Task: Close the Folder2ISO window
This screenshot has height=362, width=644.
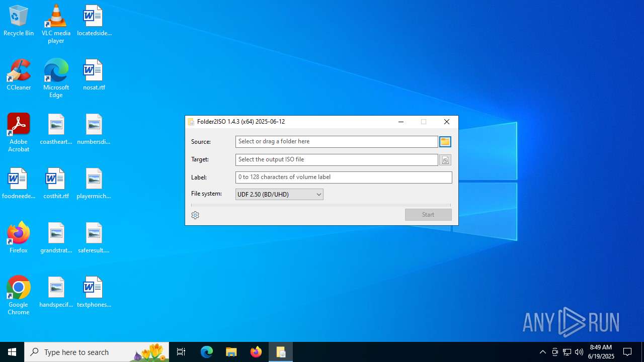Action: coord(447,122)
